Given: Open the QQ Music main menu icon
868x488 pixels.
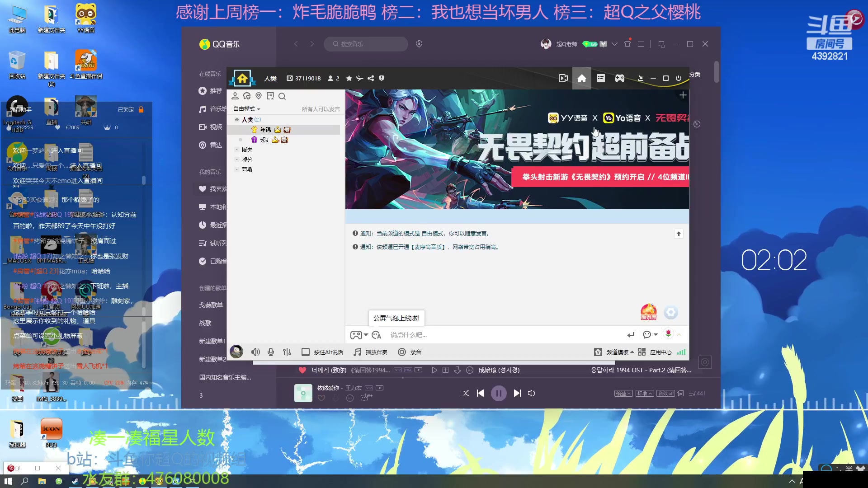Looking at the screenshot, I should coord(641,44).
